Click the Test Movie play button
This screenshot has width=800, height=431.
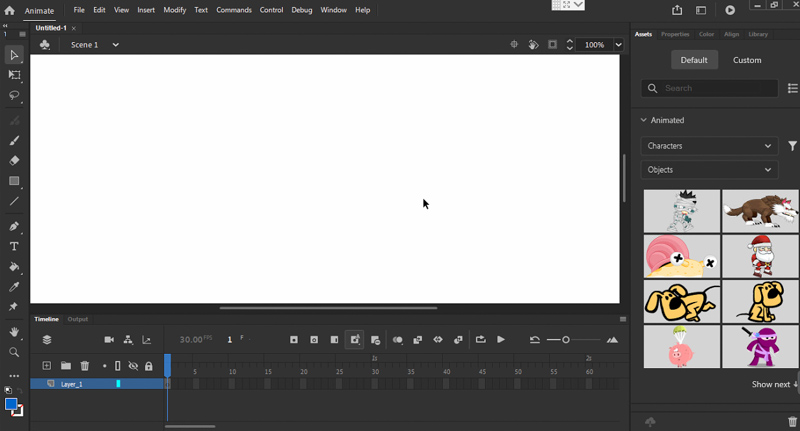pyautogui.click(x=730, y=10)
